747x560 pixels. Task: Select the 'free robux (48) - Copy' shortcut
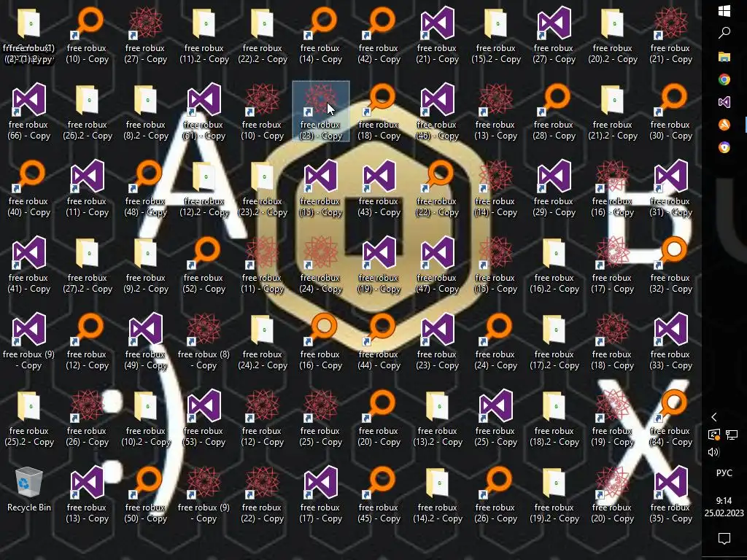click(146, 188)
